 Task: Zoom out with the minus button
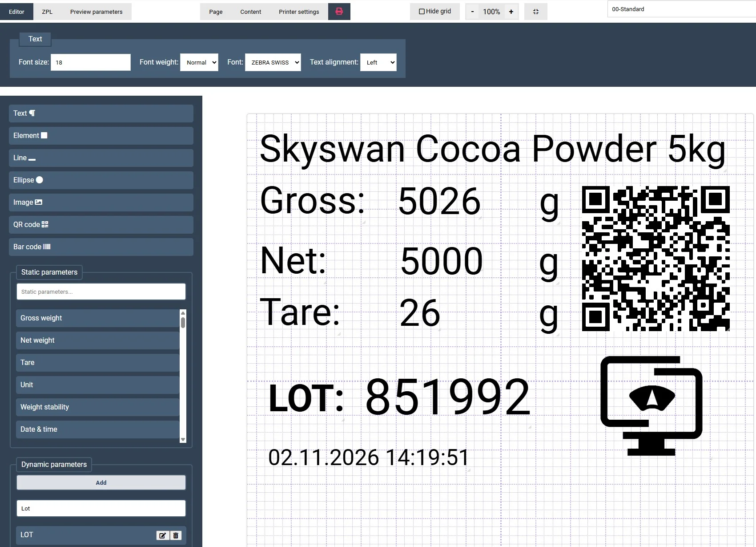(472, 12)
